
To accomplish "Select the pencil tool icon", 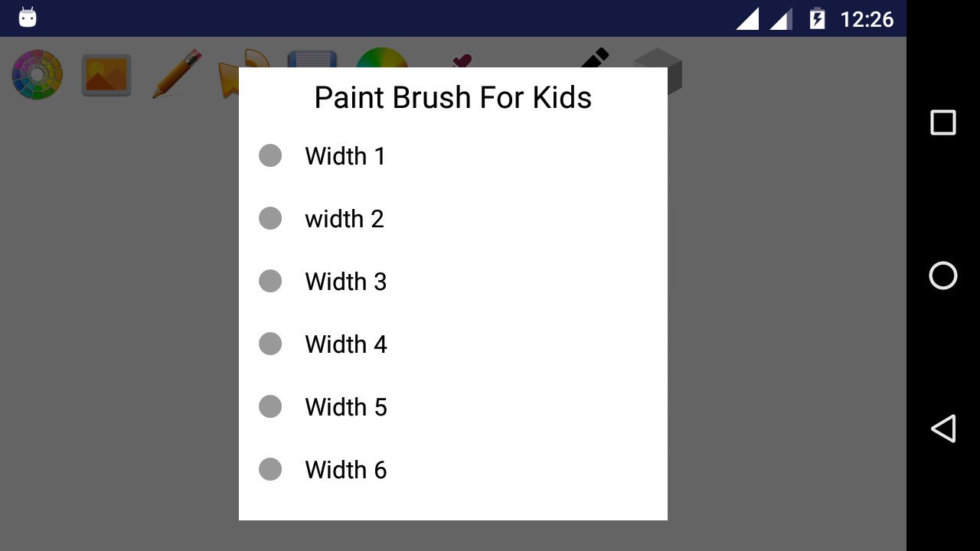I will [x=176, y=74].
